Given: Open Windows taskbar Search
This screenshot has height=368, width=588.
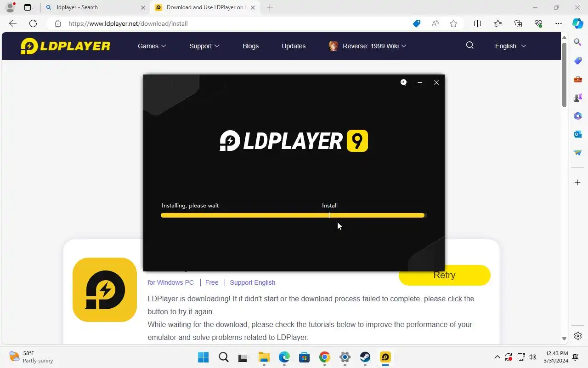Looking at the screenshot, I should click(223, 357).
